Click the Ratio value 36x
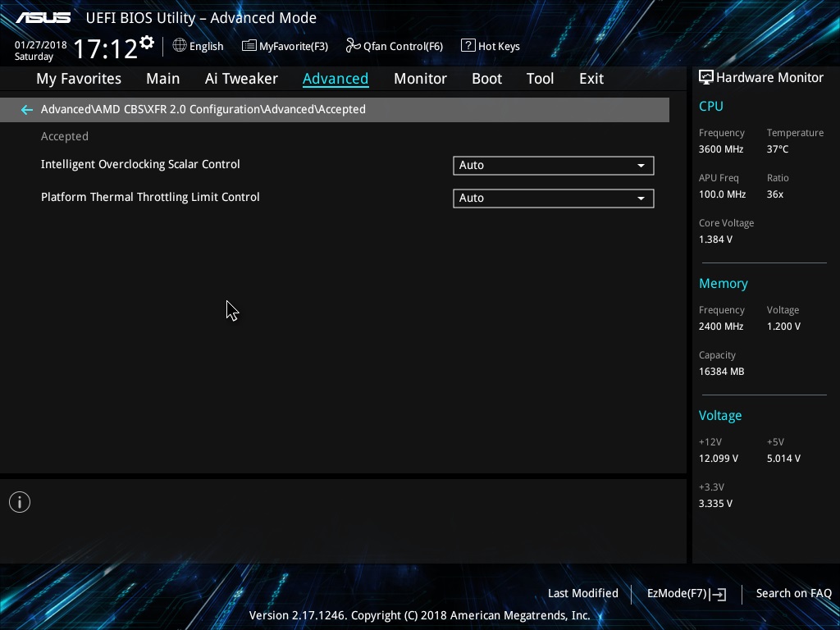Viewport: 840px width, 630px height. 774,194
